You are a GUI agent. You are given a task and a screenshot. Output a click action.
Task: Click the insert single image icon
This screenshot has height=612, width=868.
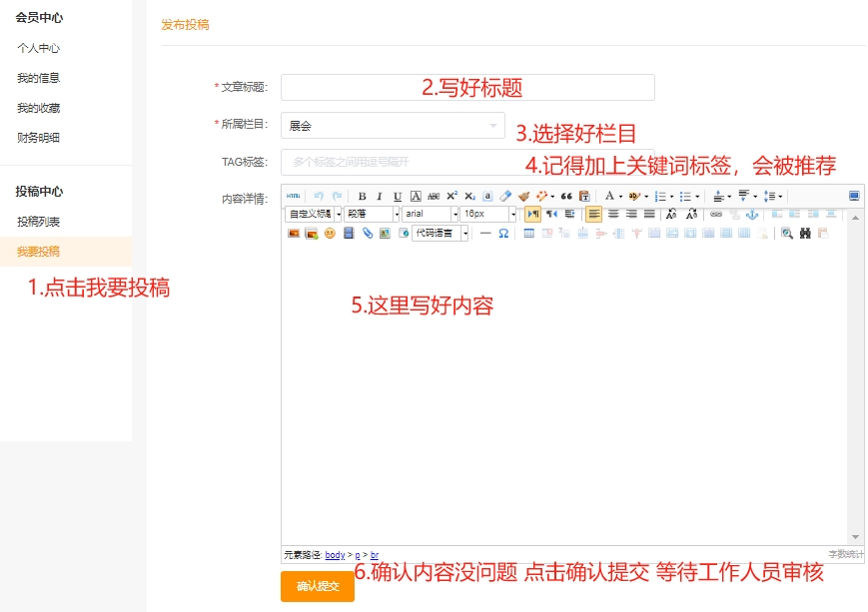294,234
